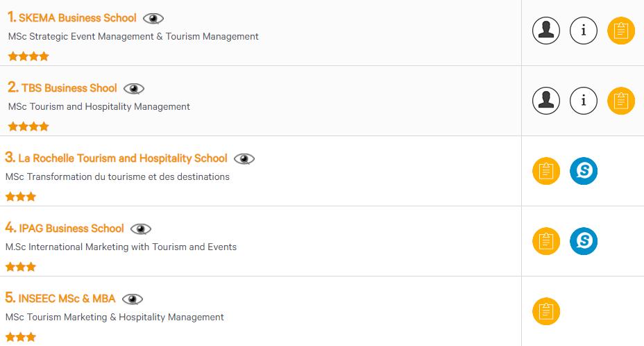Click the three-star rating under IPAG

pyautogui.click(x=21, y=267)
